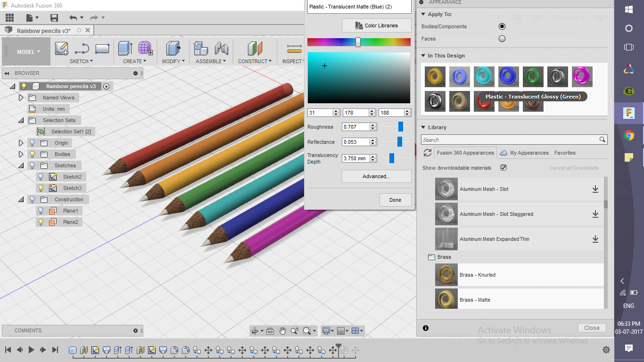Select the Line sketch tool icon
644x362 pixels.
point(82,49)
